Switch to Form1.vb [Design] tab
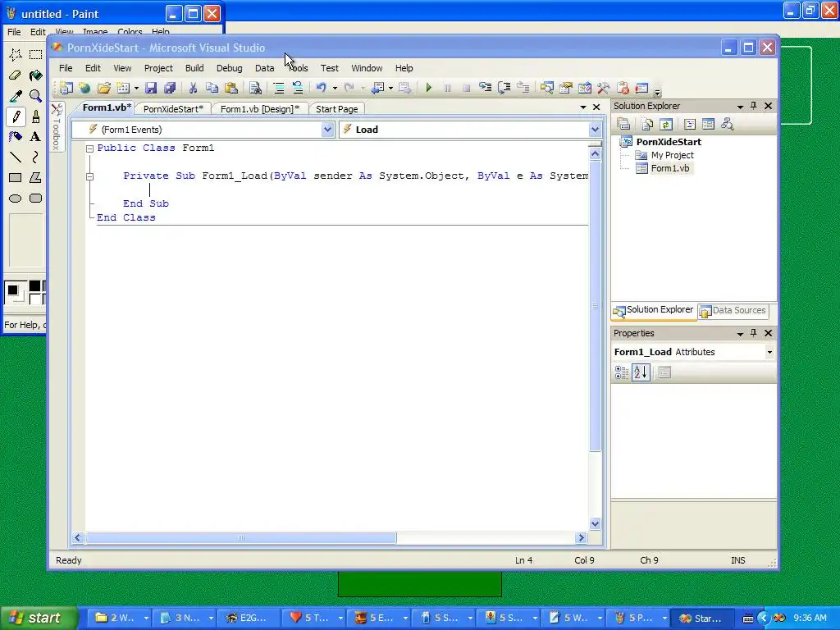Viewport: 840px width, 630px height. [260, 109]
